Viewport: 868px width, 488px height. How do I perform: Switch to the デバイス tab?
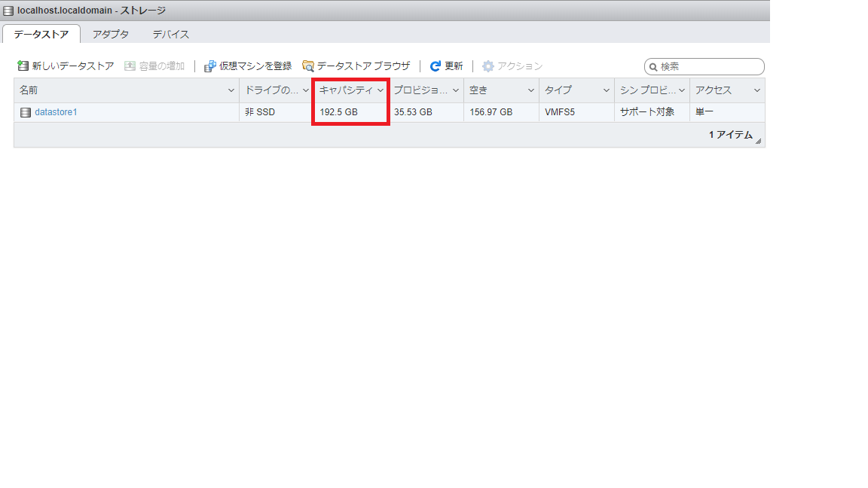click(x=170, y=35)
